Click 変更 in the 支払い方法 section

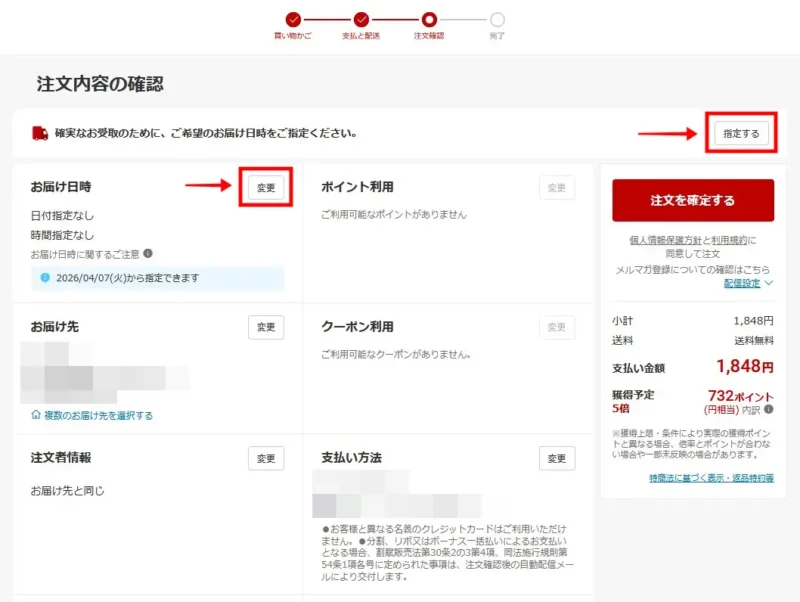(x=556, y=458)
